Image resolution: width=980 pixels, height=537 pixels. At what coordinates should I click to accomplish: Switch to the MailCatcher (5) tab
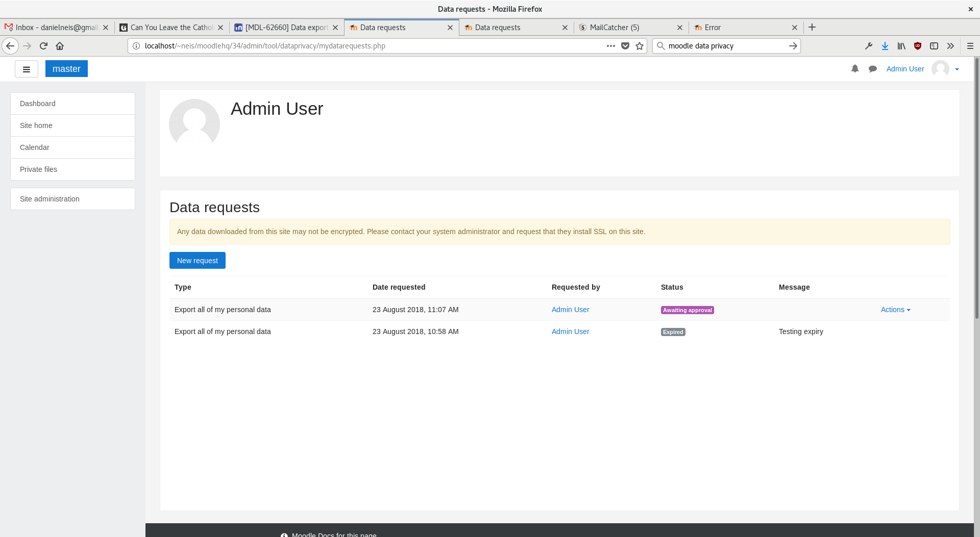631,28
